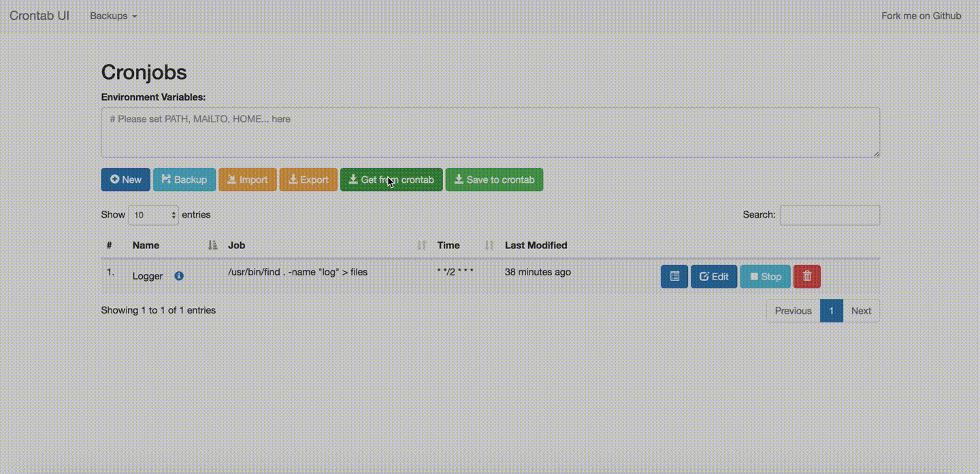This screenshot has height=474, width=980.
Task: Click Get from crontab
Action: (391, 180)
